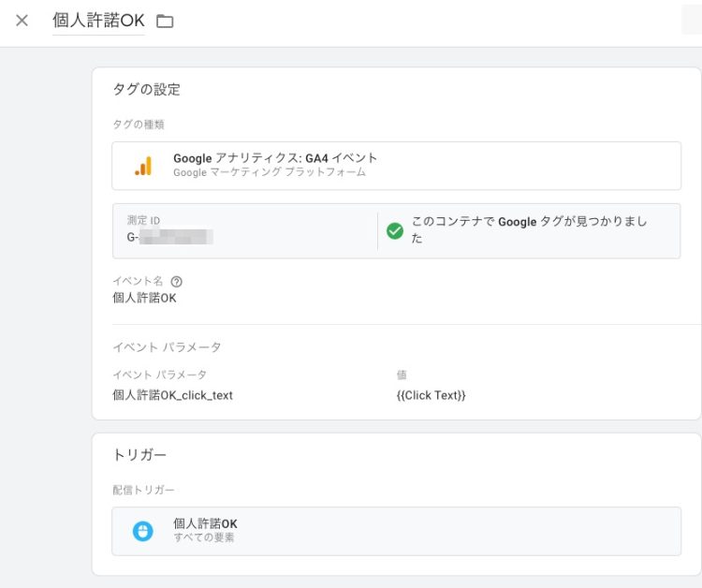Select the 個人許諾OK_click_text parameter name
The width and height of the screenshot is (702, 588).
(x=172, y=395)
